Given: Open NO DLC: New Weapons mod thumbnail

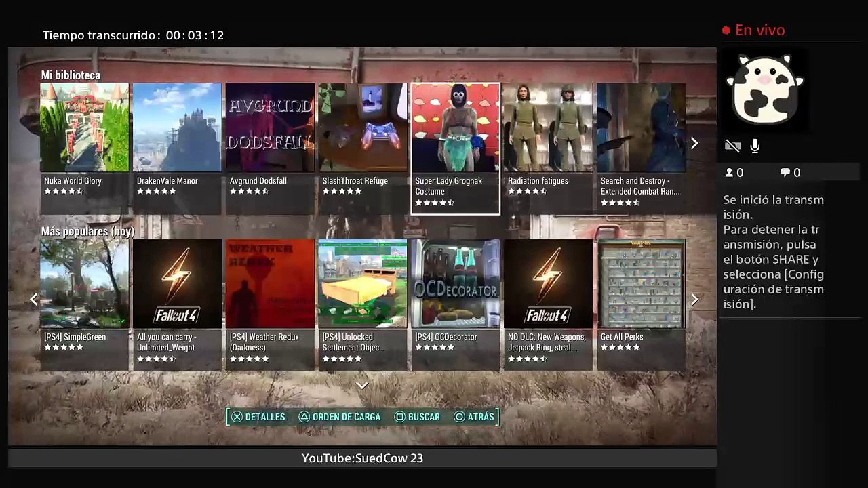Looking at the screenshot, I should click(548, 283).
